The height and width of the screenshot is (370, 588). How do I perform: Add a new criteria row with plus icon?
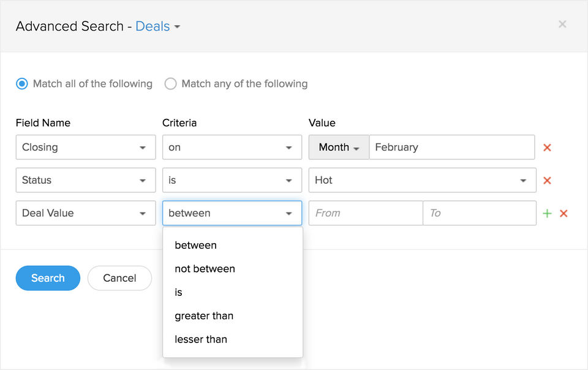547,214
